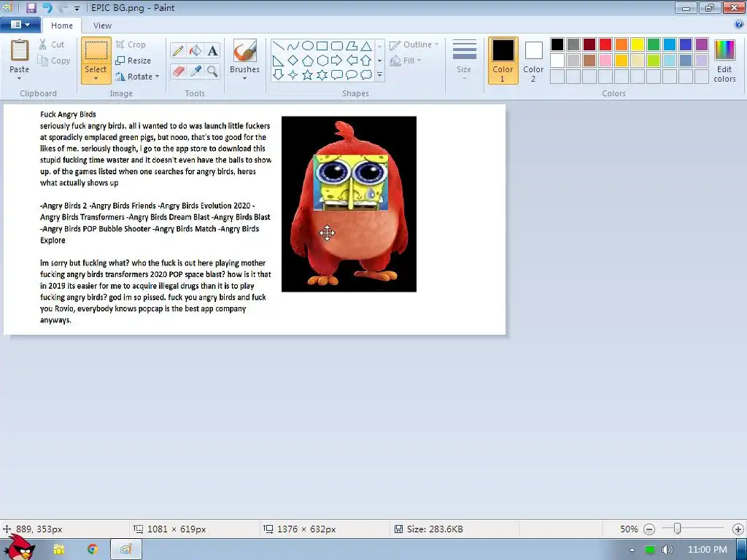Open Angry Birds Start button on taskbar

tap(19, 548)
